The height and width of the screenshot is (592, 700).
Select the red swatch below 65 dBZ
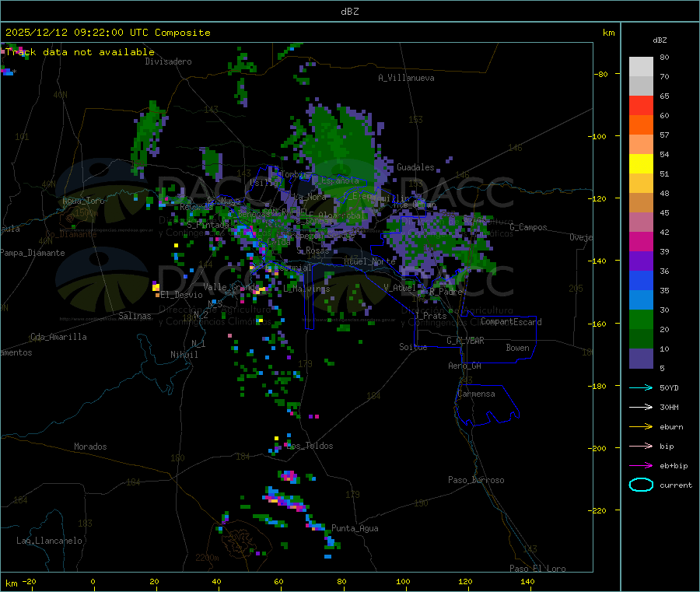(641, 105)
